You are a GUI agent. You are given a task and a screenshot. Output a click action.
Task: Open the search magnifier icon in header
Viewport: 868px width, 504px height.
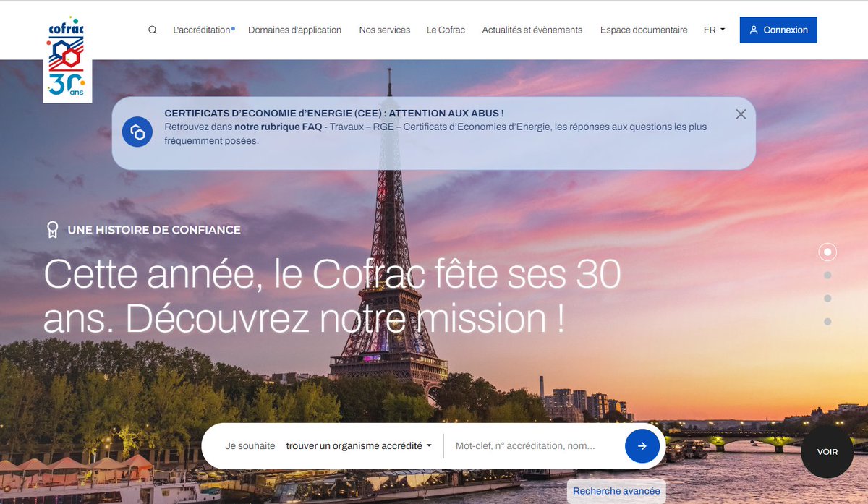pos(152,30)
